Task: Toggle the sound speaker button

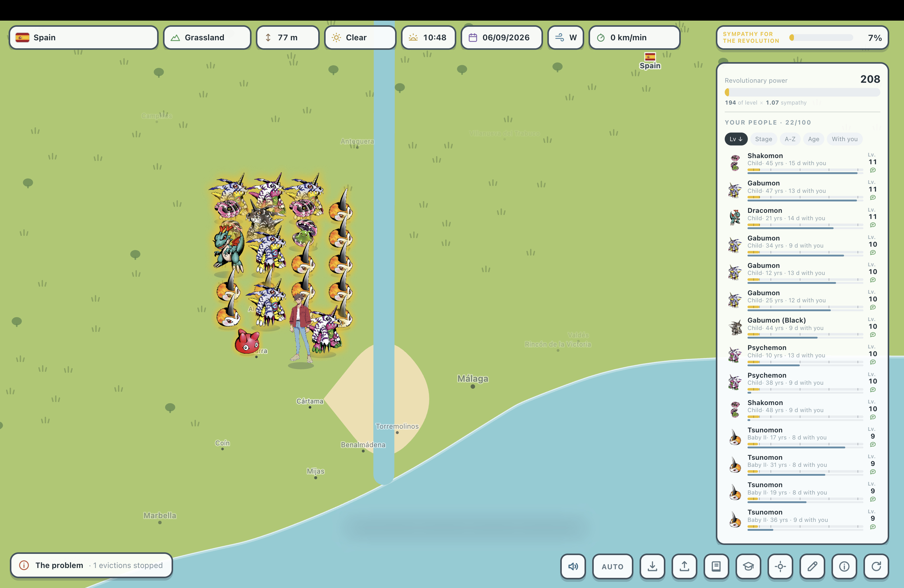Action: [x=573, y=566]
